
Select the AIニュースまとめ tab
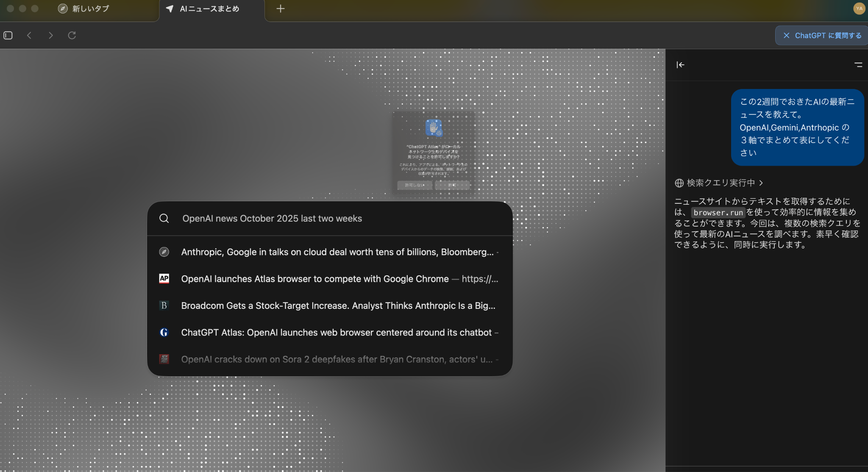[209, 8]
